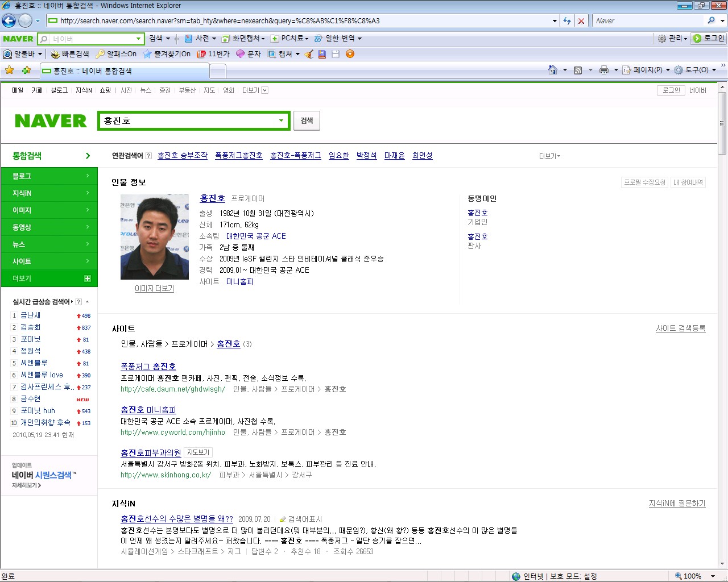Click green 로그인 button in Naver toolbar
Screen dimensions: 728x582
point(708,39)
